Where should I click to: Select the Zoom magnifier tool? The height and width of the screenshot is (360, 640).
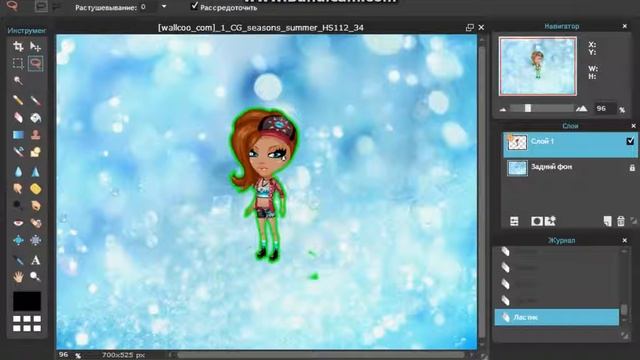tap(36, 277)
